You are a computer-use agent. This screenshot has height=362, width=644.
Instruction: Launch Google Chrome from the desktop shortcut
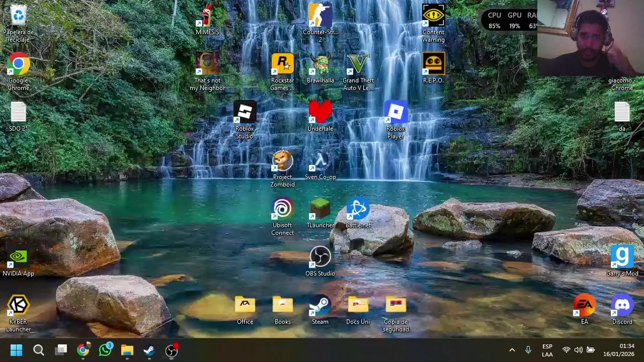[19, 72]
